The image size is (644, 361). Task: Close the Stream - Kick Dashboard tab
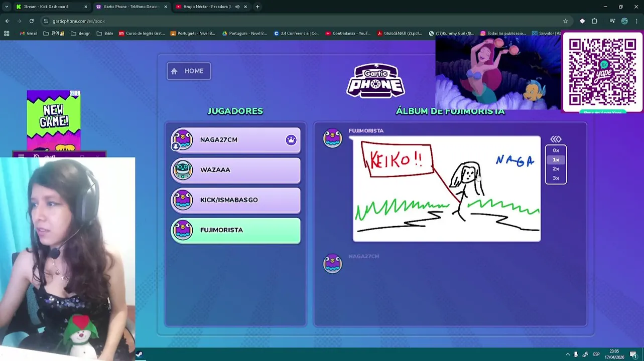click(86, 7)
